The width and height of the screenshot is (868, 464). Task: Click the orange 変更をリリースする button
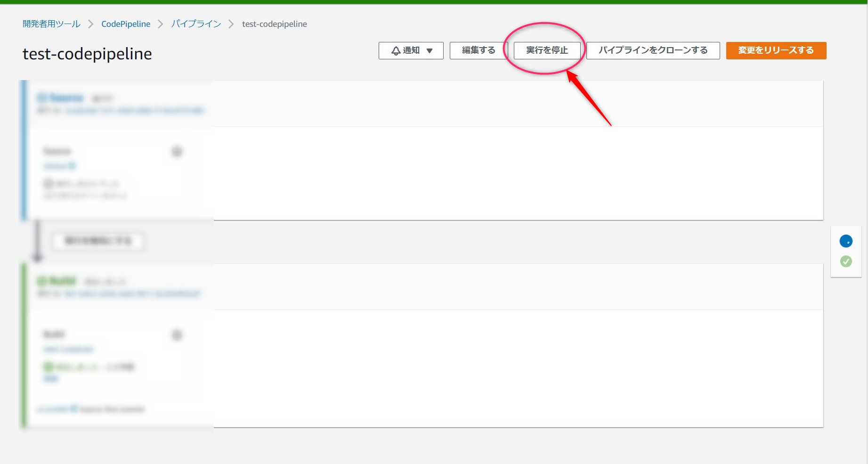click(776, 50)
